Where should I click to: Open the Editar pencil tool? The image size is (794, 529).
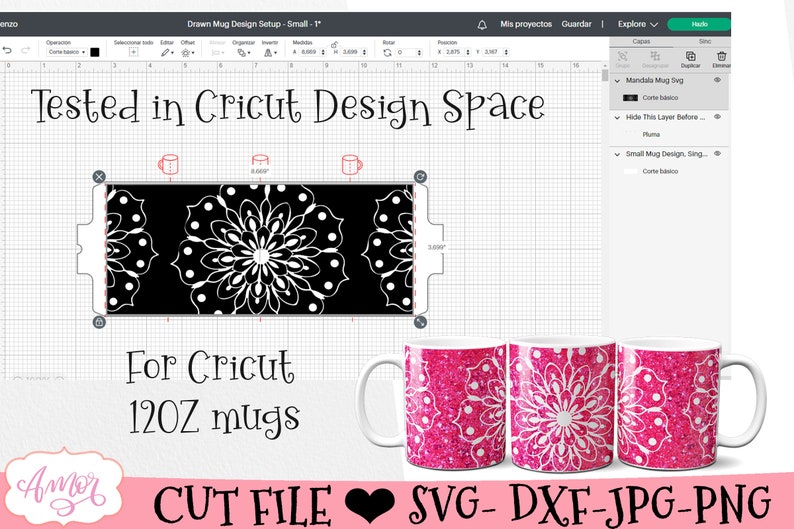click(167, 52)
